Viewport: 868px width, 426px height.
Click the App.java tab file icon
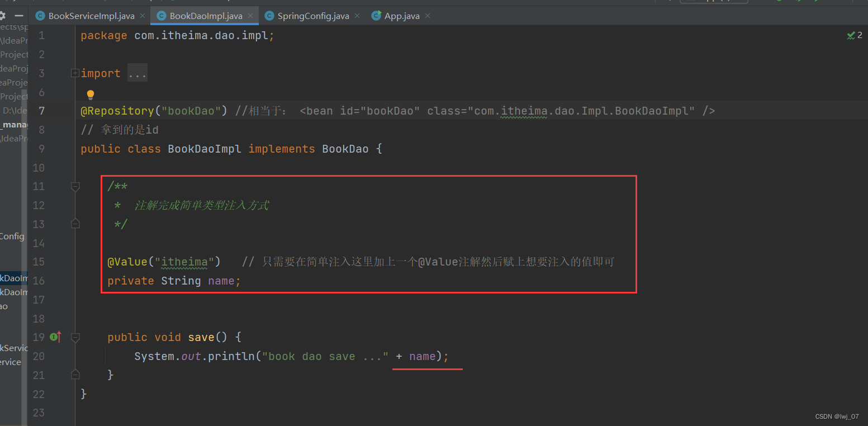377,16
